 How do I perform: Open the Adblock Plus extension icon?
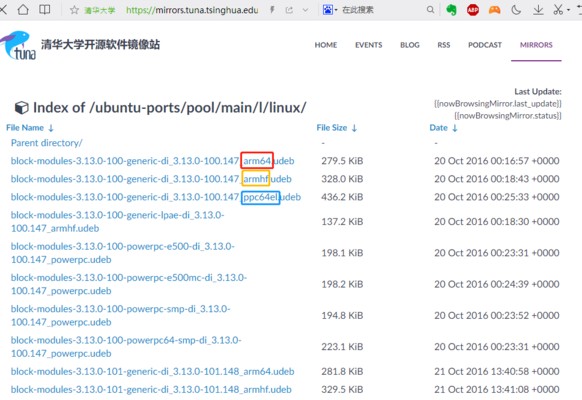click(x=473, y=10)
